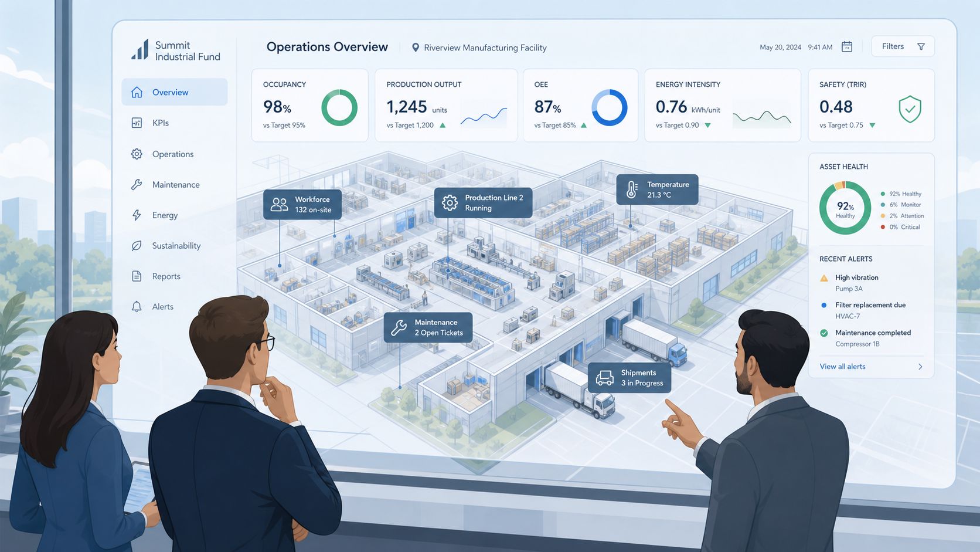This screenshot has height=552, width=980.
Task: Click the KPIs chart icon
Action: (137, 123)
